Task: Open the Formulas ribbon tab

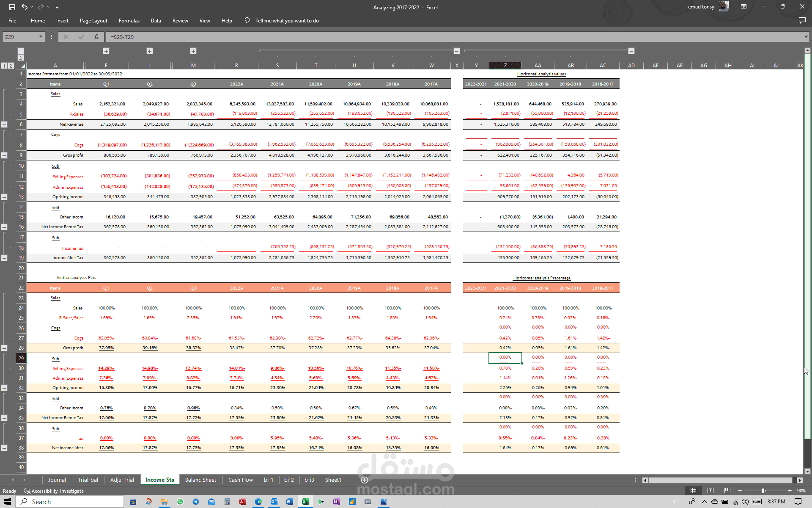Action: [129, 20]
